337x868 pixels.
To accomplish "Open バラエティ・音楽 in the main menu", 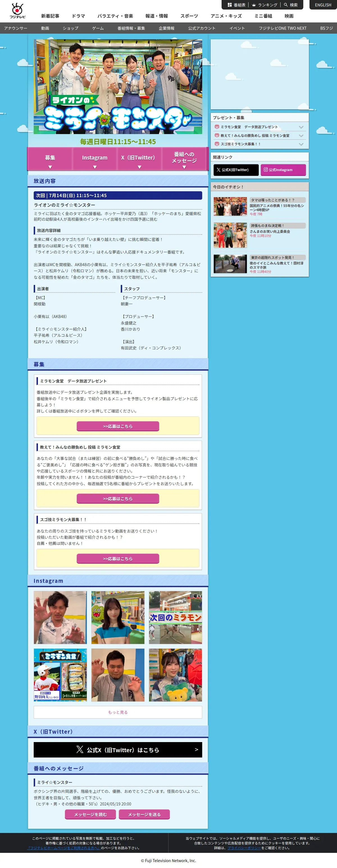I will [115, 16].
